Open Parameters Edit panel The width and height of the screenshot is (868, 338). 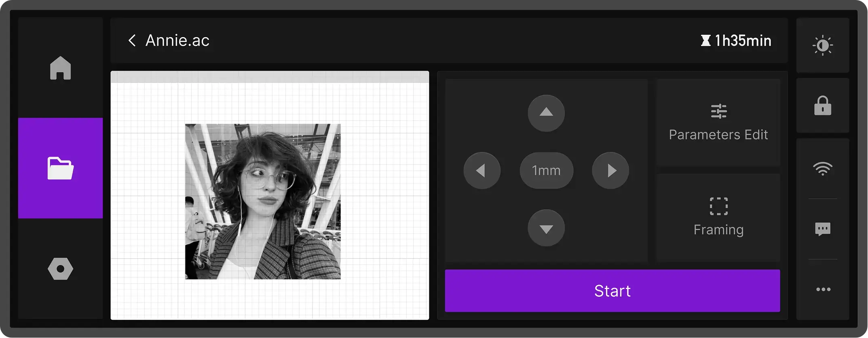(718, 123)
